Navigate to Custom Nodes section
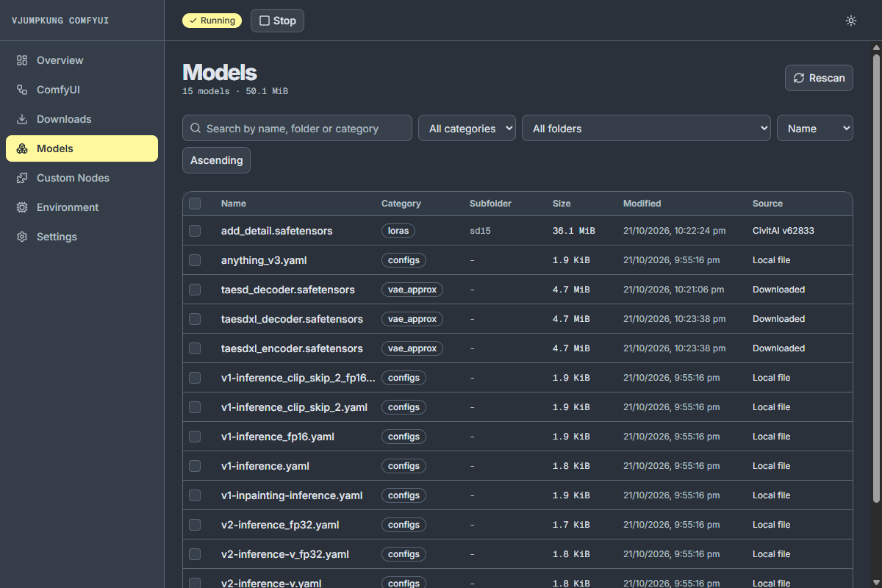 coord(82,178)
